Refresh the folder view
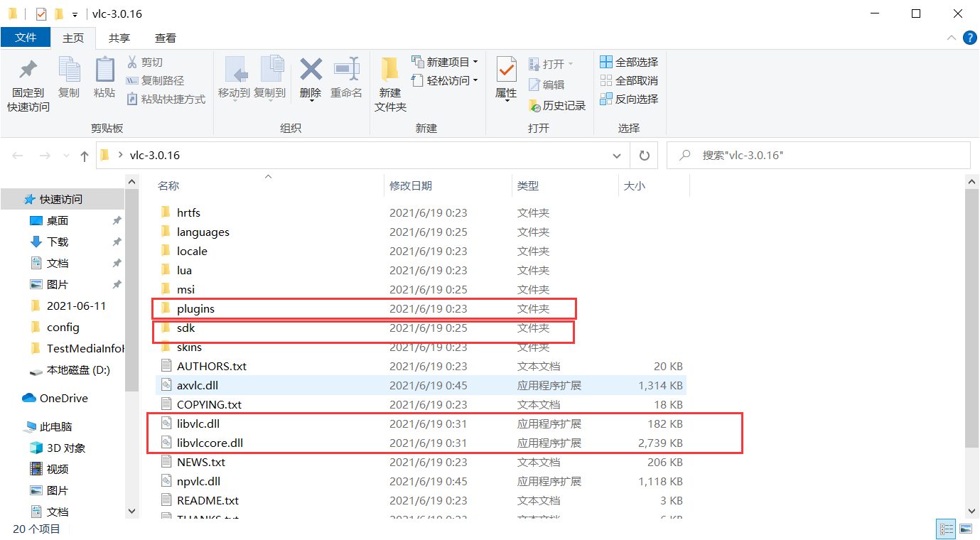This screenshot has width=980, height=540. 643,155
